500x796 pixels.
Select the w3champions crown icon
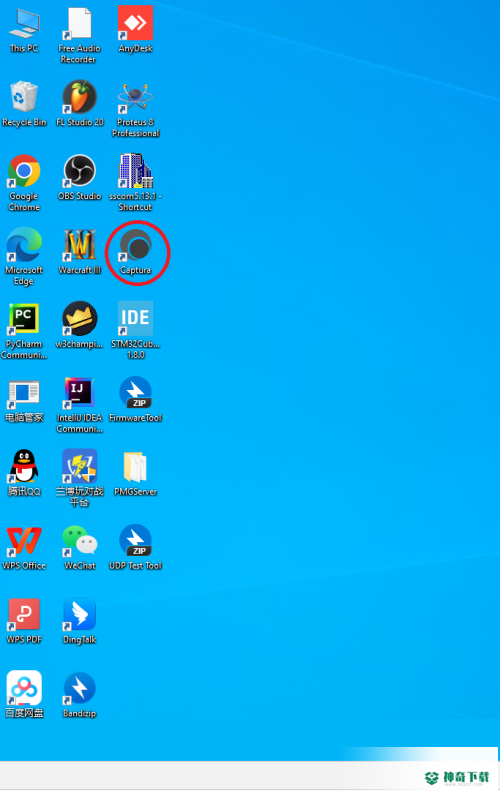point(79,319)
